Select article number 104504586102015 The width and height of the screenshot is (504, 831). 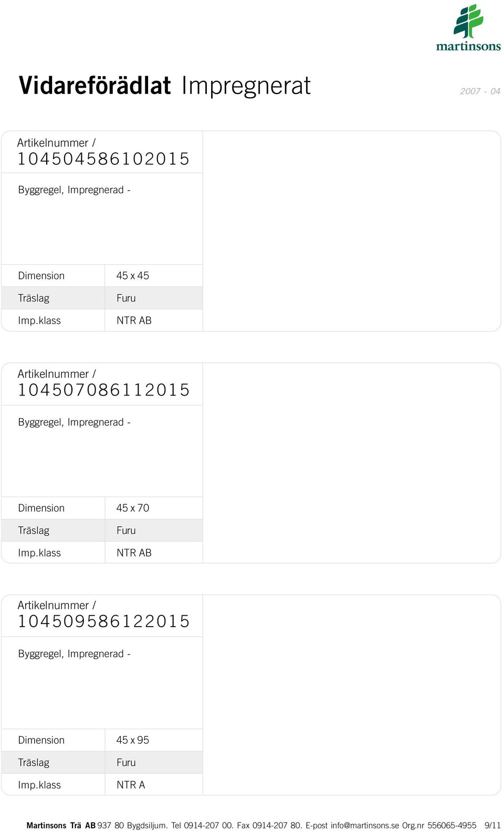point(103,159)
